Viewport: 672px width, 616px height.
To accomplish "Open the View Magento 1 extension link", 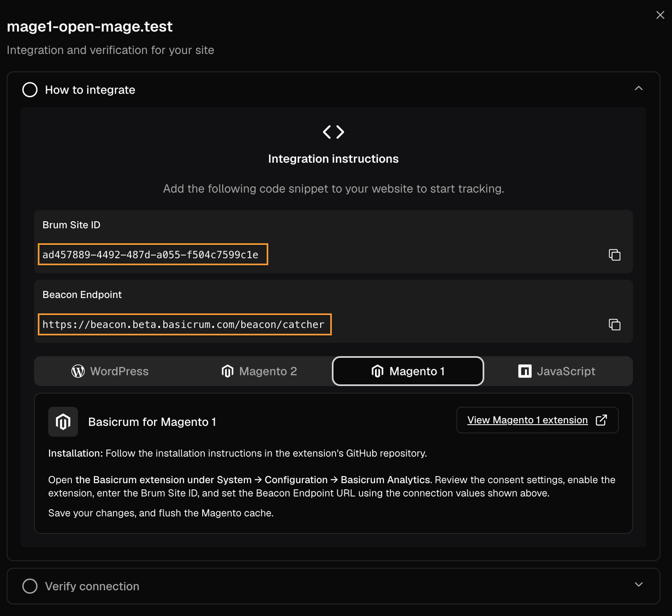I will (x=537, y=420).
